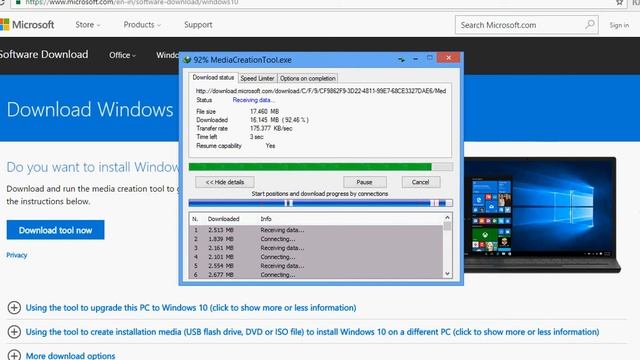Open the Privacy link
This screenshot has width=640, height=360.
17,255
